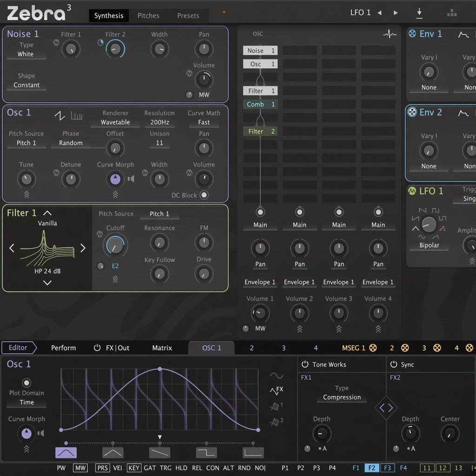Click the Filter 1 Cutoff knob
The height and width of the screenshot is (476, 476).
[x=115, y=245]
